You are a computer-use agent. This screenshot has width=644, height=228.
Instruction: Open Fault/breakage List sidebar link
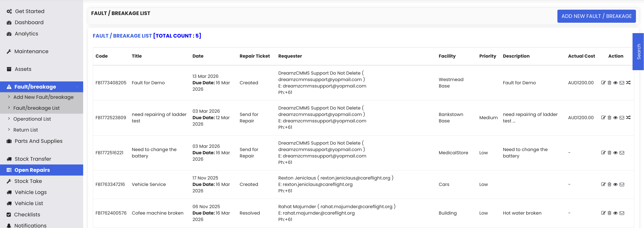coord(36,108)
